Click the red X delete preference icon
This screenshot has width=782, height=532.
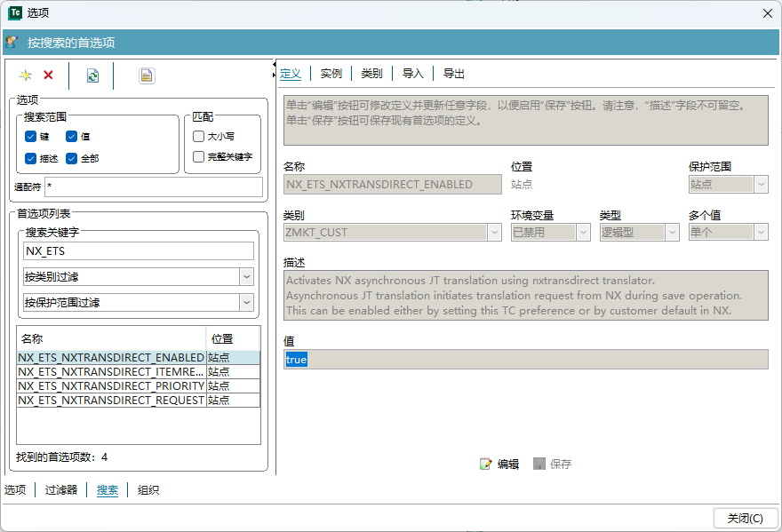tap(46, 75)
